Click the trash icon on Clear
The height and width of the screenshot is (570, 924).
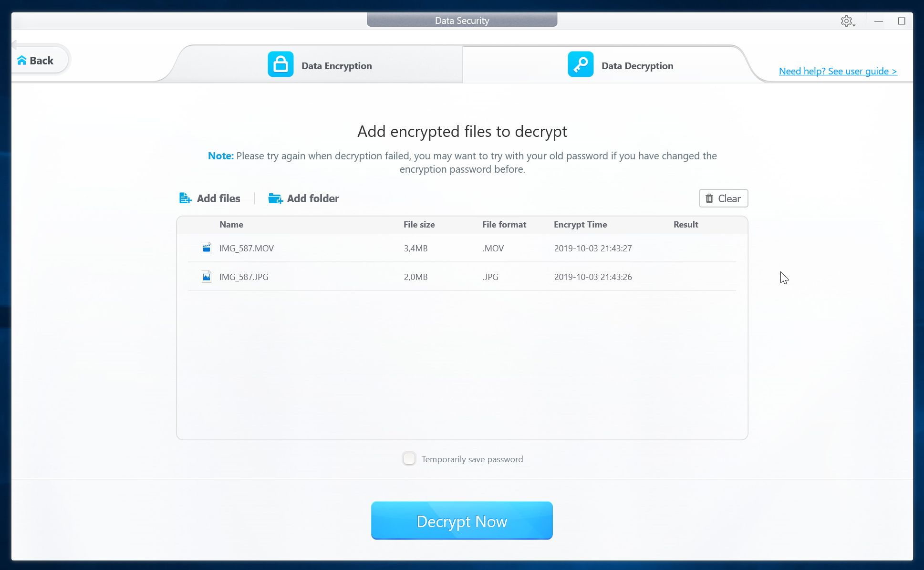pos(709,198)
